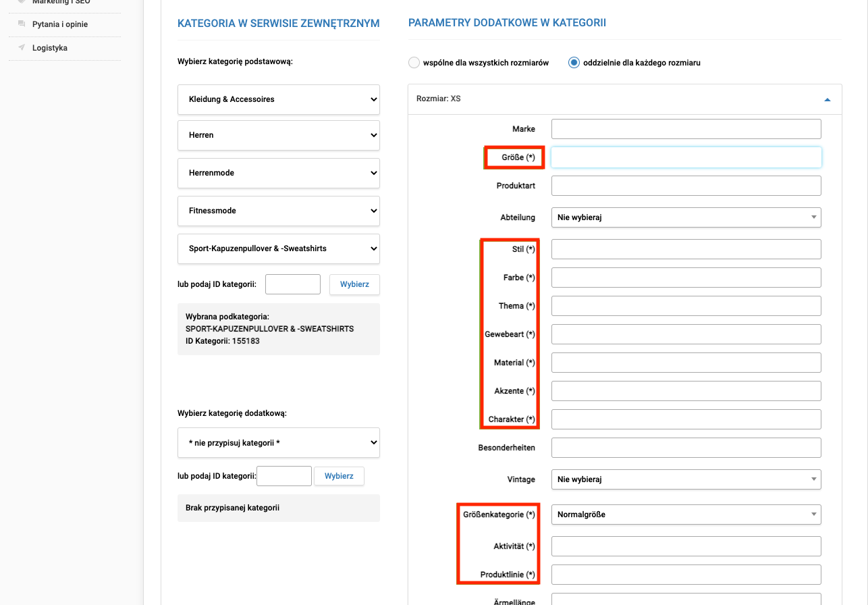Focus the basic category ID input field
Viewport: 868px width, 605px height.
point(293,284)
